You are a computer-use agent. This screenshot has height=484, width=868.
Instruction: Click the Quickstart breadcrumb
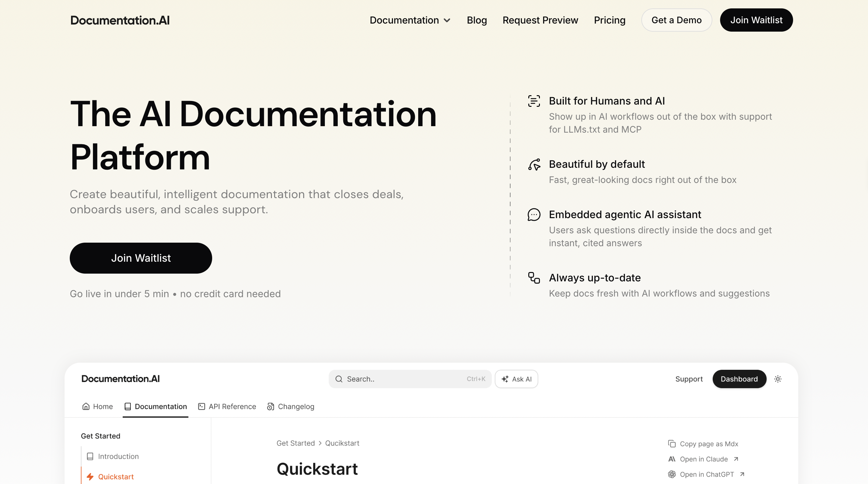(x=342, y=443)
